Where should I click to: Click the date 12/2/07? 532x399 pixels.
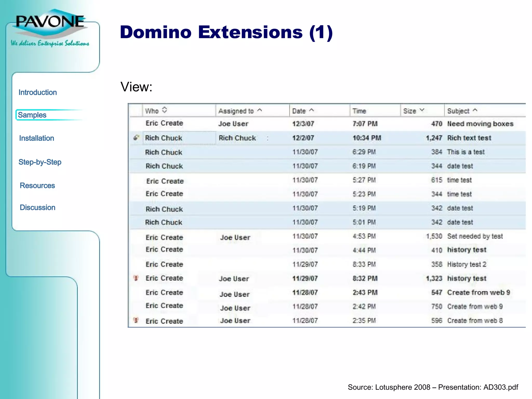[x=303, y=138]
